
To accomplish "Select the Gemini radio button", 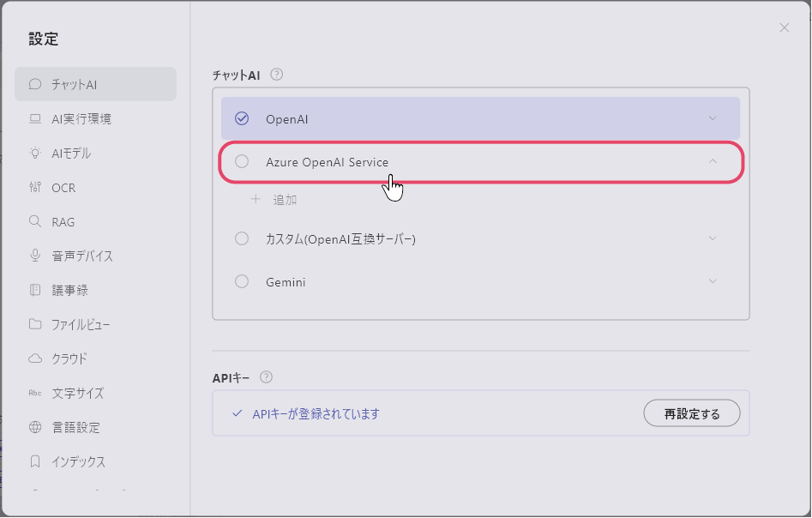I will pos(241,281).
